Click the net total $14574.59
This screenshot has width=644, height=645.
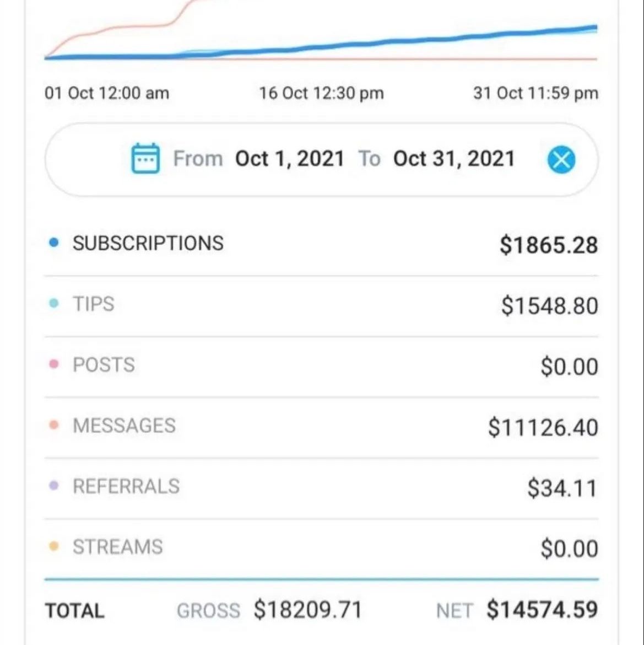542,610
